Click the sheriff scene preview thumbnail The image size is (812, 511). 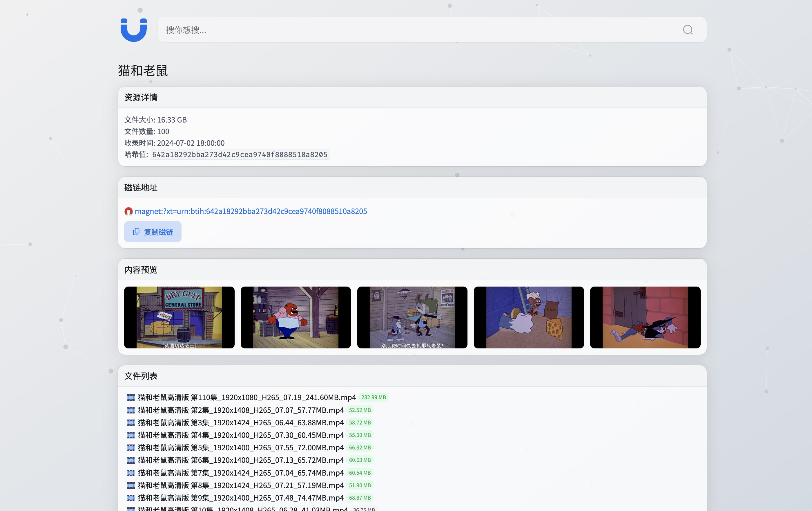click(x=412, y=317)
